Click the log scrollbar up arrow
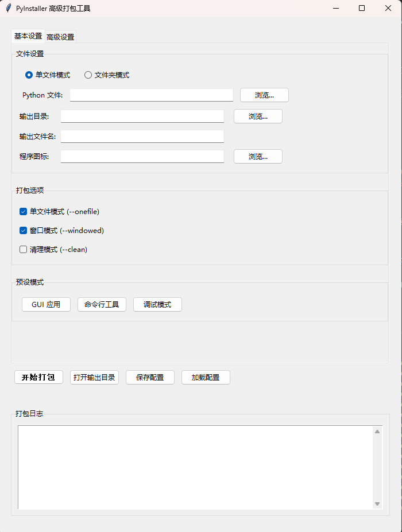 coord(377,432)
